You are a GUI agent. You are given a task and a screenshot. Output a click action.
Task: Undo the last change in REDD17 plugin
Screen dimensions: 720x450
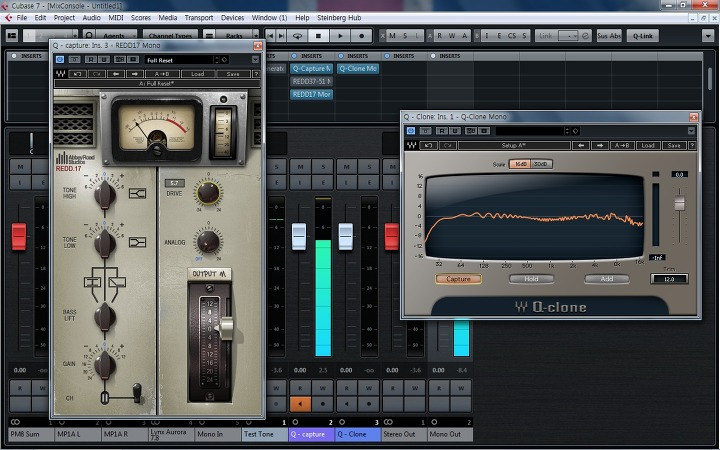coord(78,73)
